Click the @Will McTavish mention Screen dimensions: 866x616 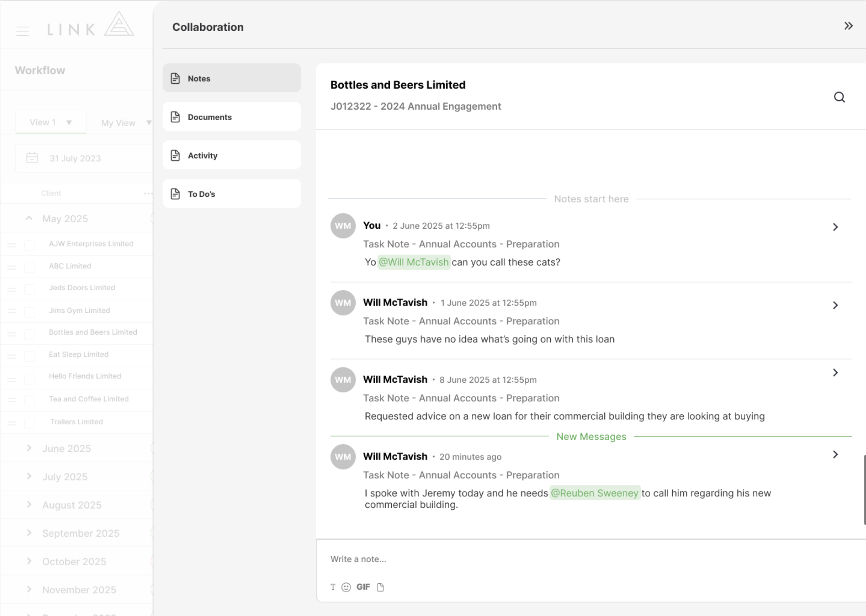(414, 262)
